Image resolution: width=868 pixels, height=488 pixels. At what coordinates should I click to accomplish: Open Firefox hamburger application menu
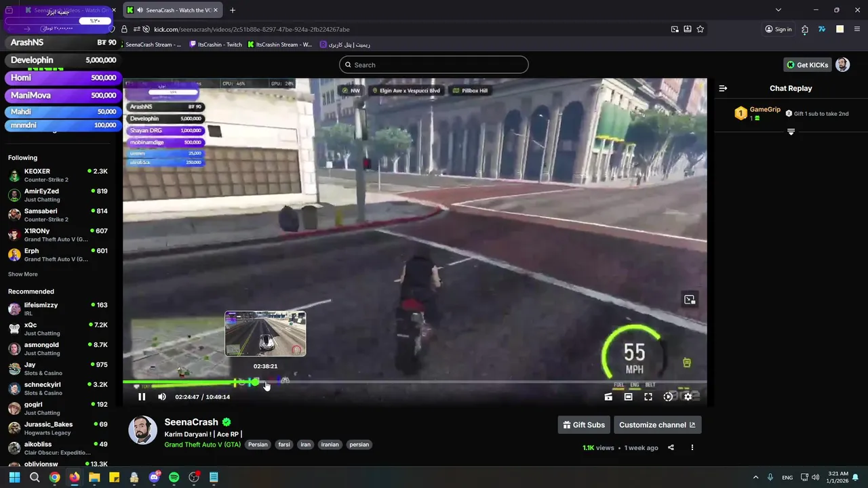[x=856, y=29]
